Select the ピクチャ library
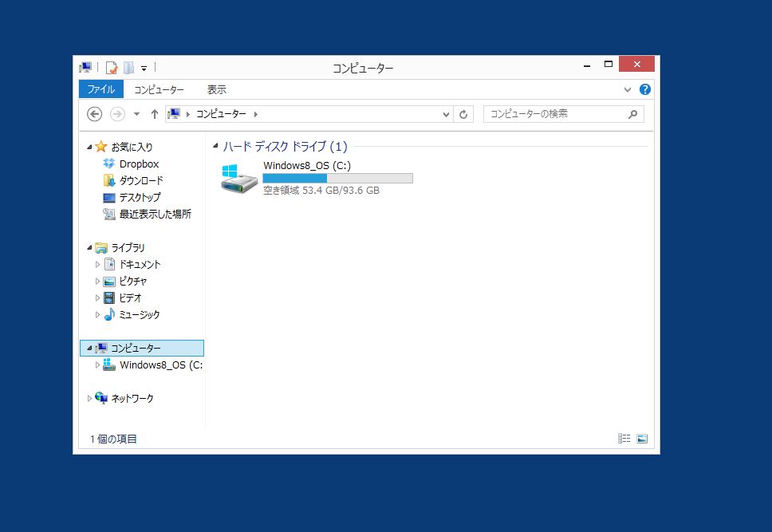 point(133,282)
